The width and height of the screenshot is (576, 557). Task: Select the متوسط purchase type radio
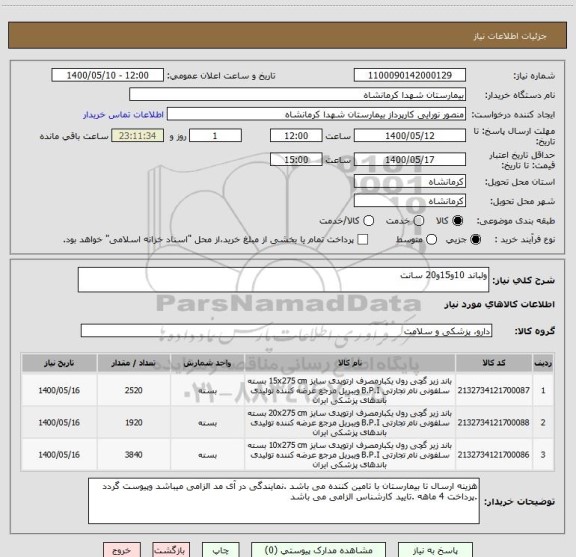pos(431,240)
